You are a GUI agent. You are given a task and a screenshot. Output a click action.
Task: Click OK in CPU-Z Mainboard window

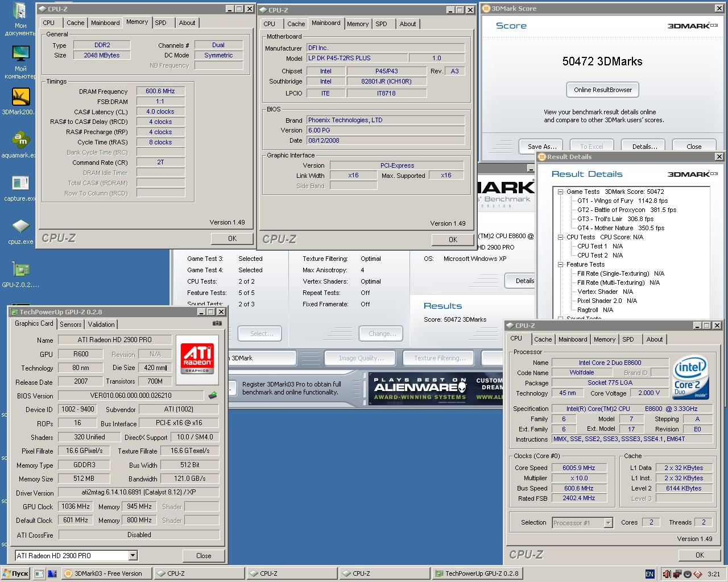tap(453, 240)
